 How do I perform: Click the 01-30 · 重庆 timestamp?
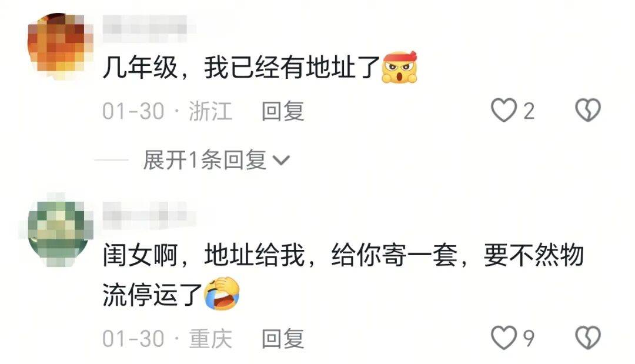167,339
